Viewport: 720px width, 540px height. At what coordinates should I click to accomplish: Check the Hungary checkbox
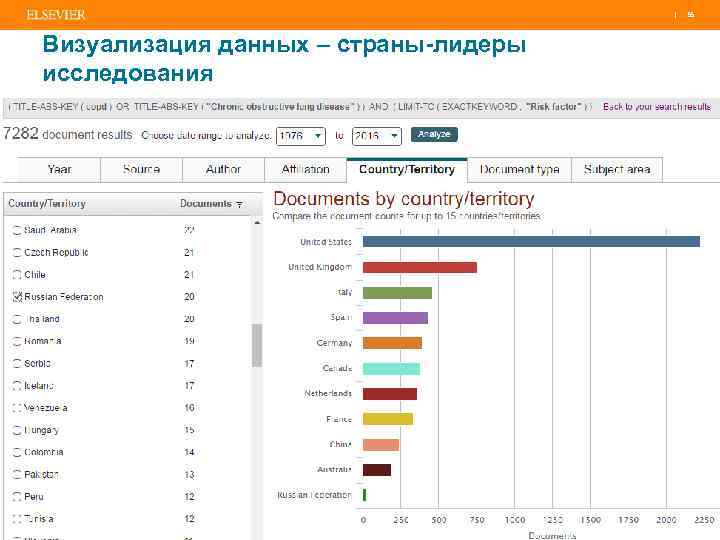(17, 430)
